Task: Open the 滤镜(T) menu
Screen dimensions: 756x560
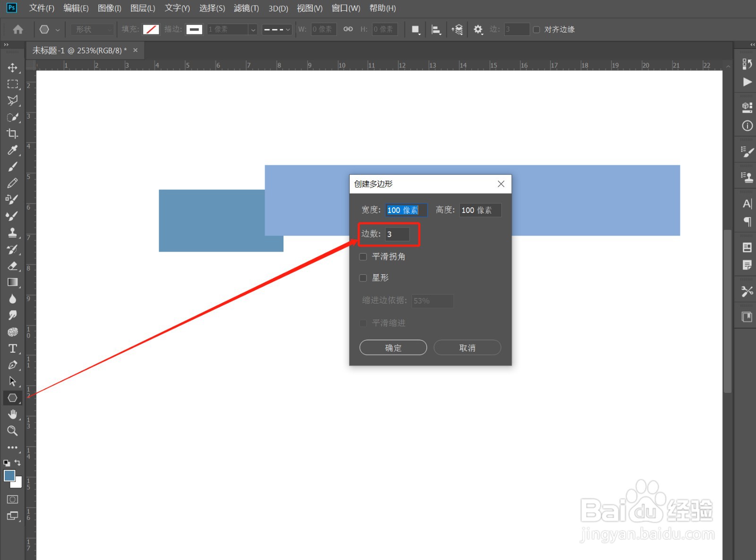Action: 246,8
